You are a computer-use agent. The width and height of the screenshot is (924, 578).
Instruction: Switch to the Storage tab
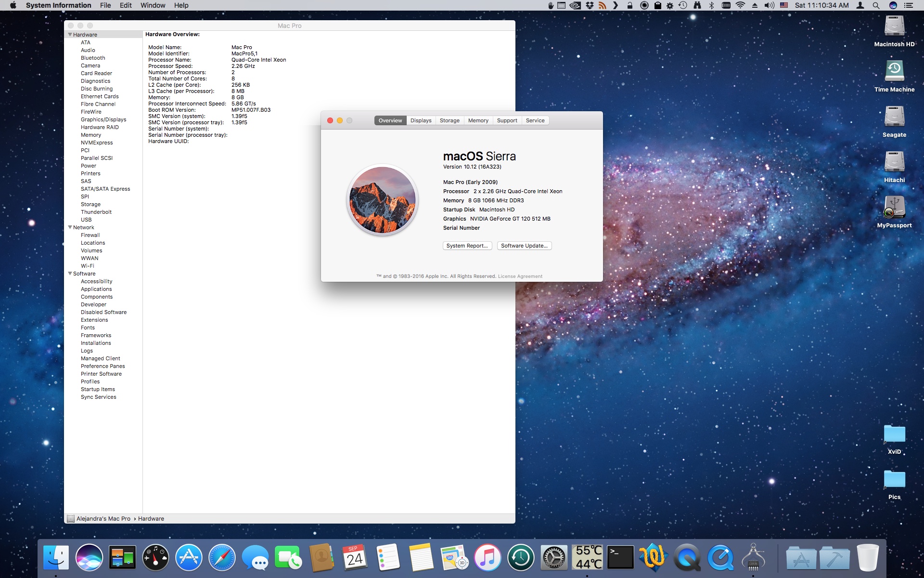coord(449,120)
